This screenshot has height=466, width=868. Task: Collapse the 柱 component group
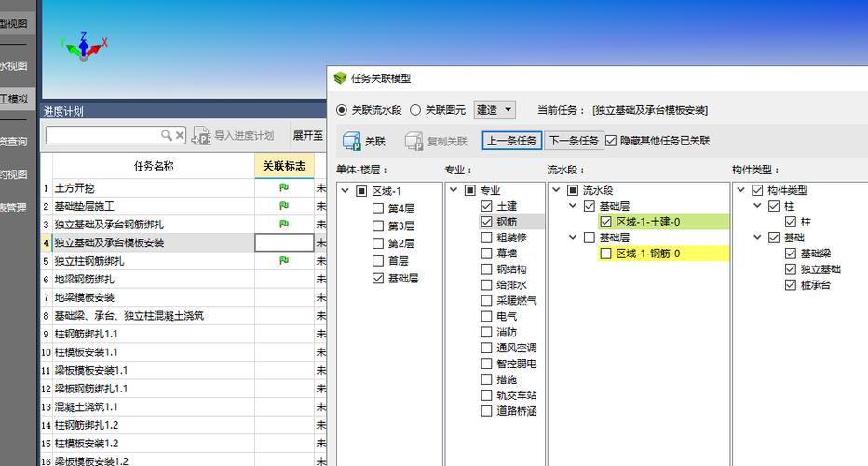click(x=758, y=206)
